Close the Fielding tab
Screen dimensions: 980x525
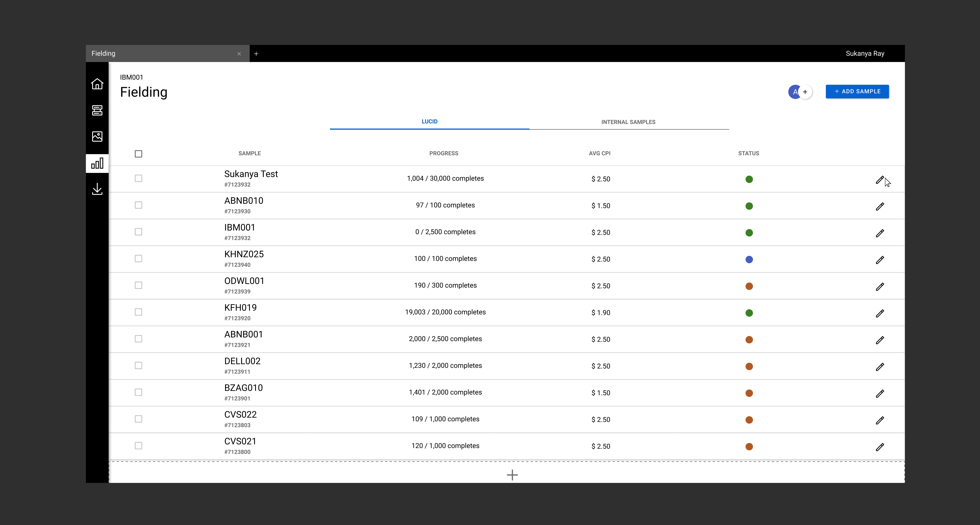point(239,54)
